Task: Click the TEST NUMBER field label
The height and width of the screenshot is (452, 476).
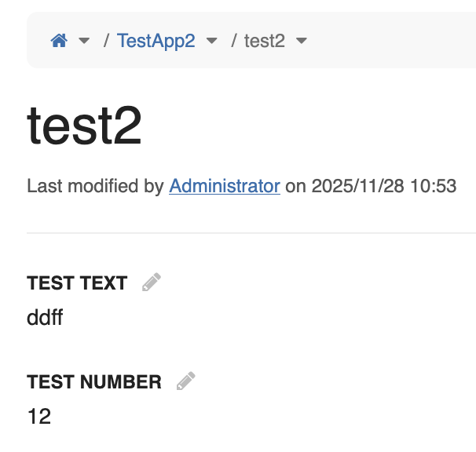Action: point(94,382)
